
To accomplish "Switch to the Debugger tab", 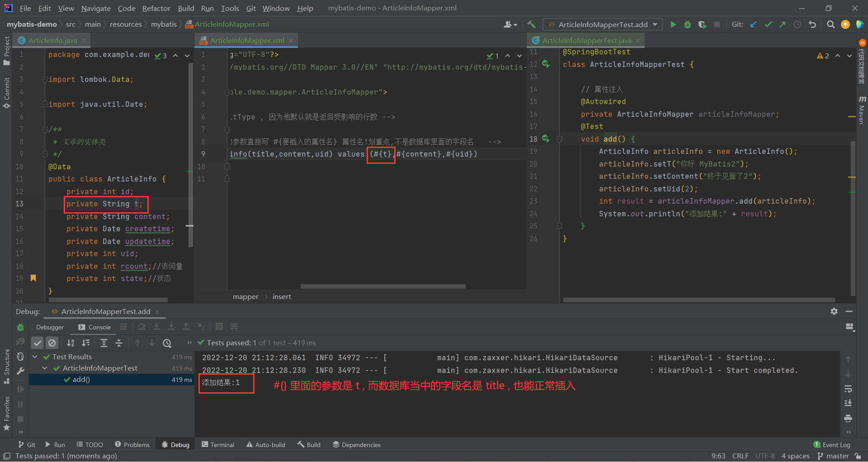I will coord(50,327).
